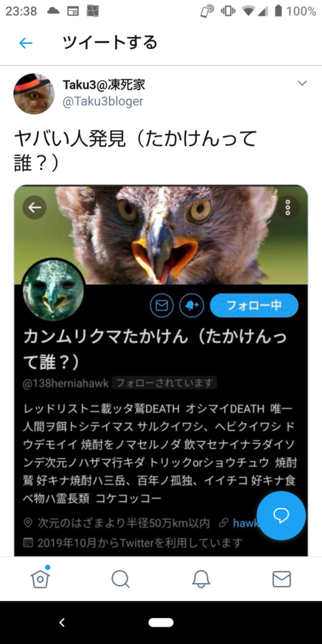The width and height of the screenshot is (322, 644).
Task: Open the hawk link in the profile
Action: click(246, 523)
